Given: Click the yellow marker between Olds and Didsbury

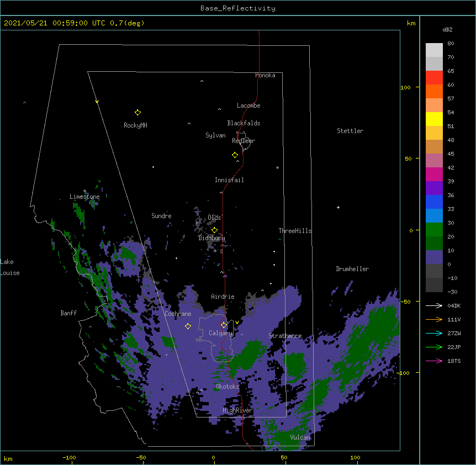Looking at the screenshot, I should click(214, 230).
